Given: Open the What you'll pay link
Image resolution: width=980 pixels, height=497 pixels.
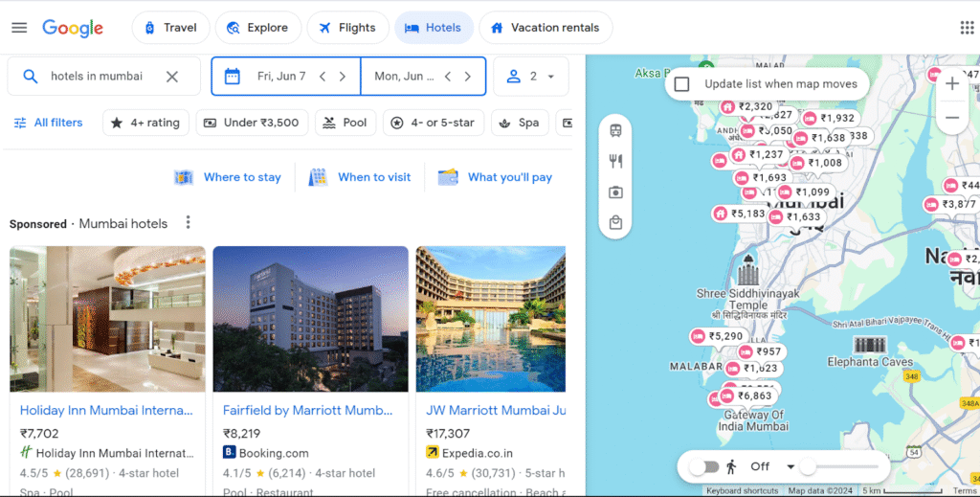Looking at the screenshot, I should (495, 177).
